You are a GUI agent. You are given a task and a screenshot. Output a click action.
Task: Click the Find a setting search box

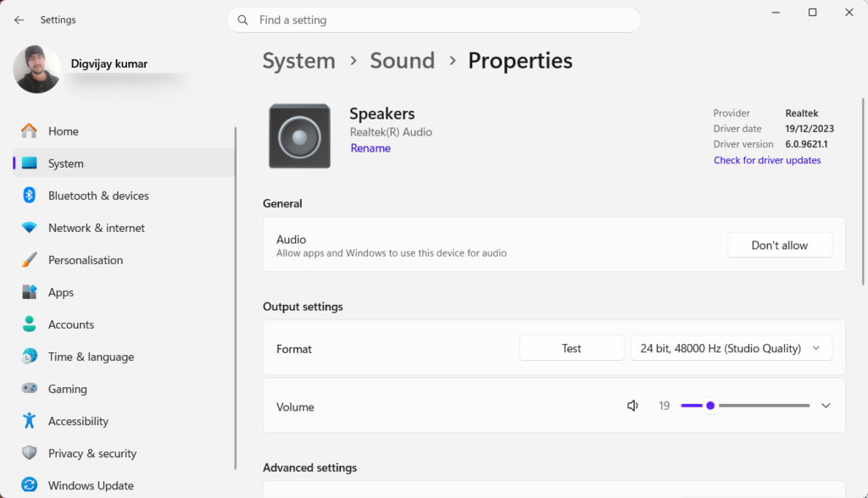(434, 19)
